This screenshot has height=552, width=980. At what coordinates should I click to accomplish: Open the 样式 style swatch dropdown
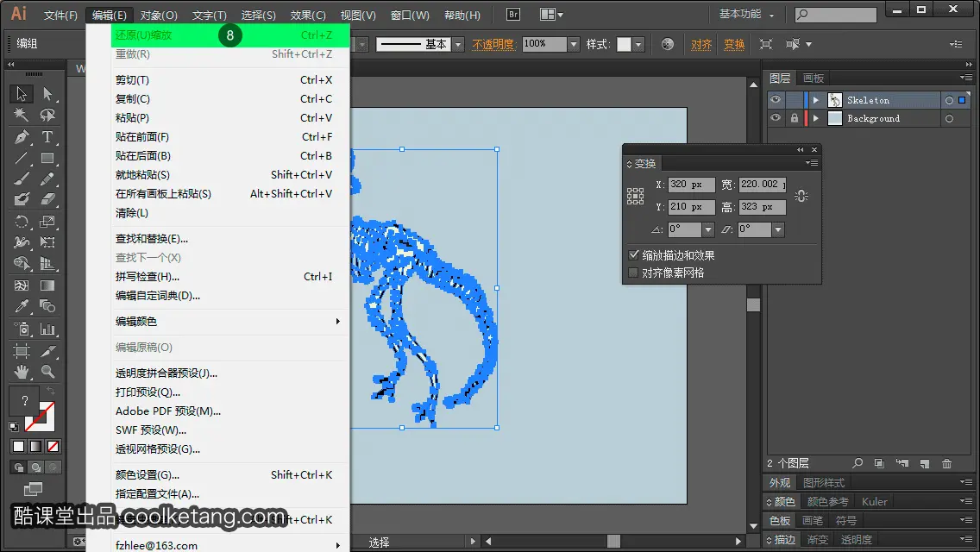(638, 44)
